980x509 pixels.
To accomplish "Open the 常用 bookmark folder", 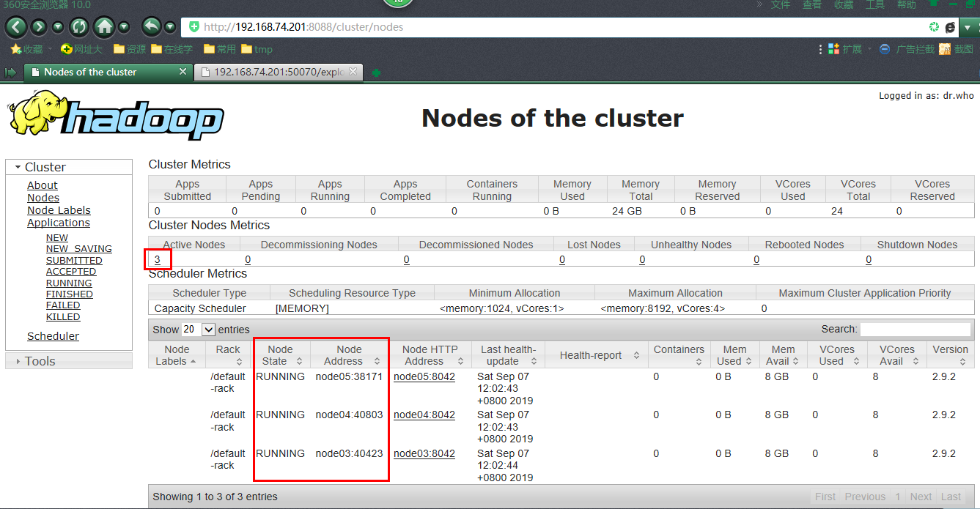I will pos(220,49).
